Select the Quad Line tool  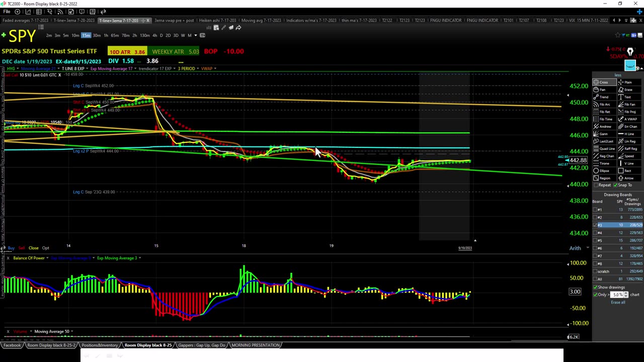pyautogui.click(x=604, y=148)
